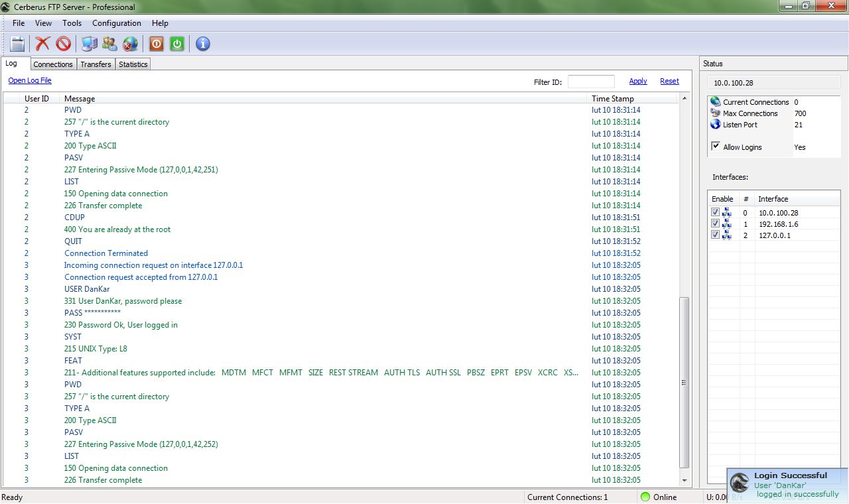Switch to the Transfers tab
Screen dimensions: 849x504
point(96,64)
